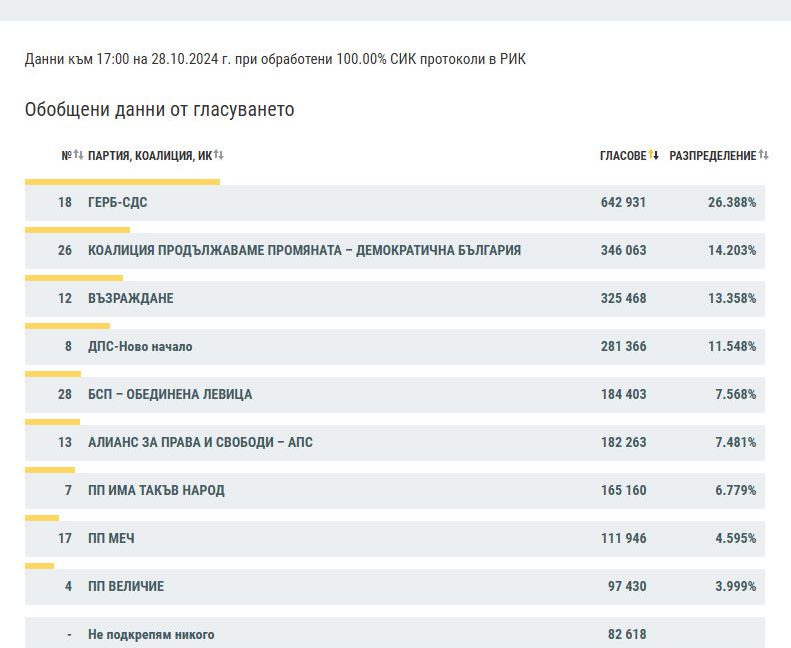Click the 642 931 votes value
This screenshot has width=791, height=648.
point(623,203)
